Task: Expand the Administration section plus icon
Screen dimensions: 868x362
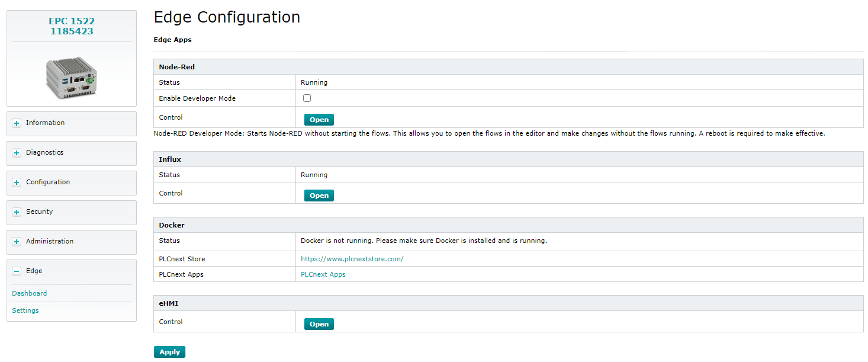Action: [x=17, y=242]
